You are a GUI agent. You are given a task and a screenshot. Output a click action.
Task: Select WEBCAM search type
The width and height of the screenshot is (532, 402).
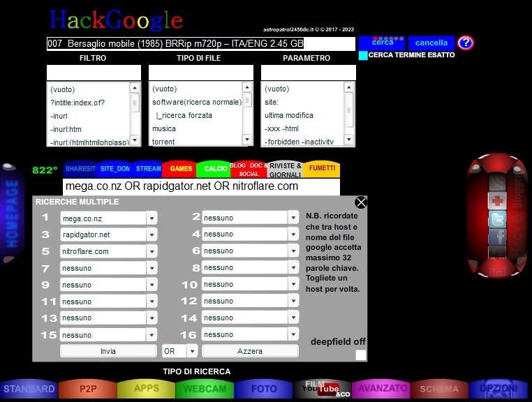[205, 389]
